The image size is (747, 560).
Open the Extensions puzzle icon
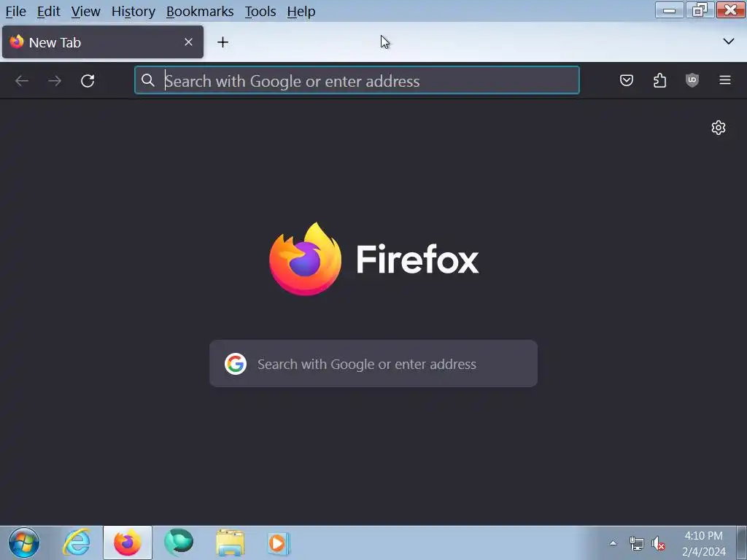[659, 80]
